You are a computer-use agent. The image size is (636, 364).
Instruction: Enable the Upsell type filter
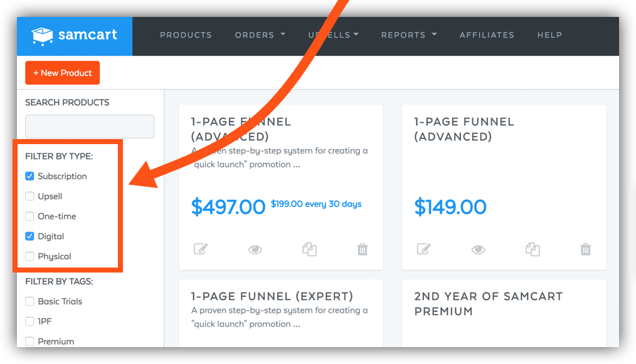[x=29, y=196]
